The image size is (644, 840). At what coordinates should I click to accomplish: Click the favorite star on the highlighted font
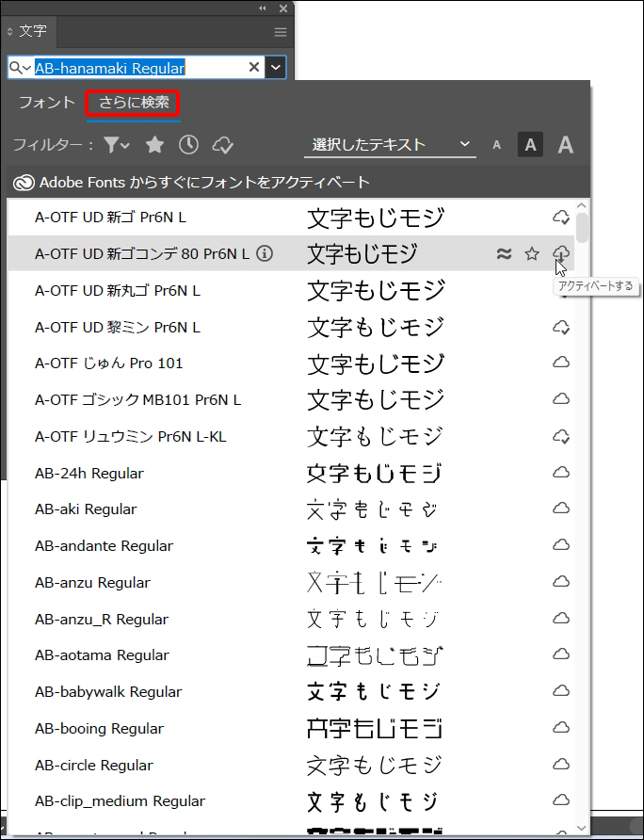(x=532, y=253)
